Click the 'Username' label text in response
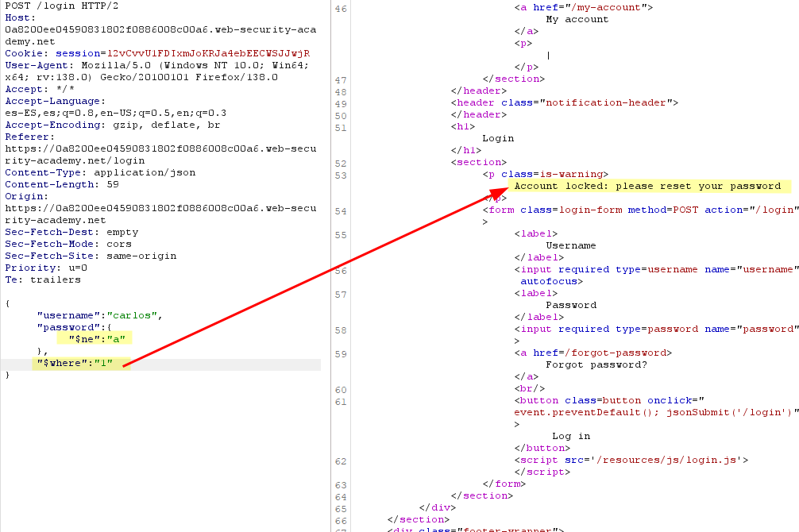Viewport: 799px width, 532px height. (571, 245)
